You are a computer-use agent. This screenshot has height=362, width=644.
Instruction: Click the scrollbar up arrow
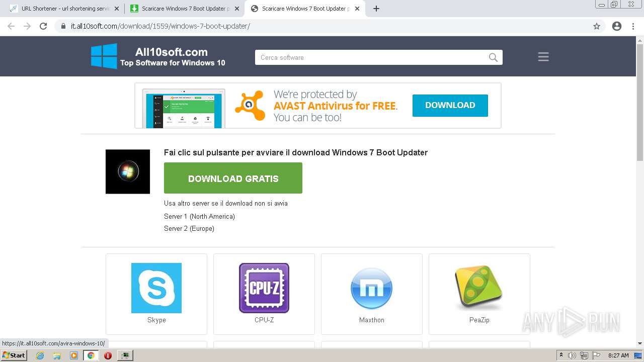640,40
